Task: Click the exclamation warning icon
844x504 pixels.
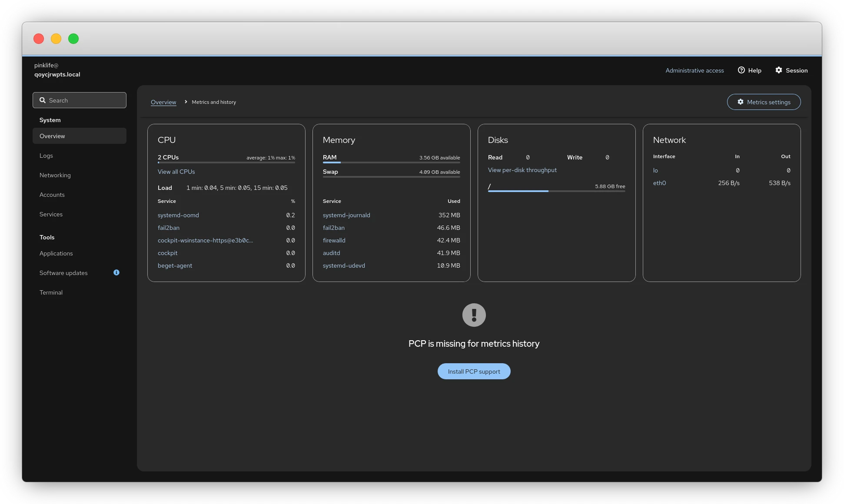Action: [474, 315]
